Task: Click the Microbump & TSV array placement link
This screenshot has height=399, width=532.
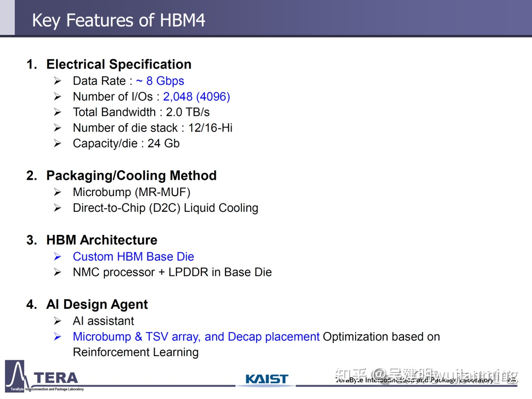Action: tap(196, 336)
